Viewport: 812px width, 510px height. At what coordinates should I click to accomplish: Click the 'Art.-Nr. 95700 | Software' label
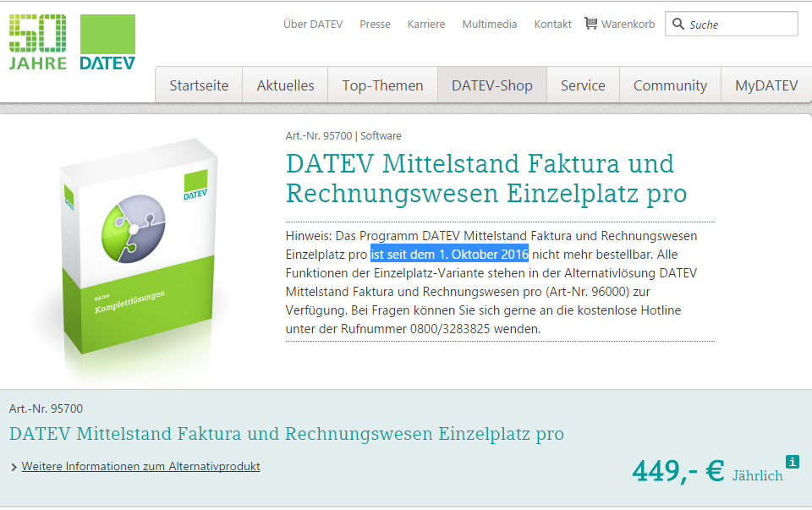click(343, 135)
